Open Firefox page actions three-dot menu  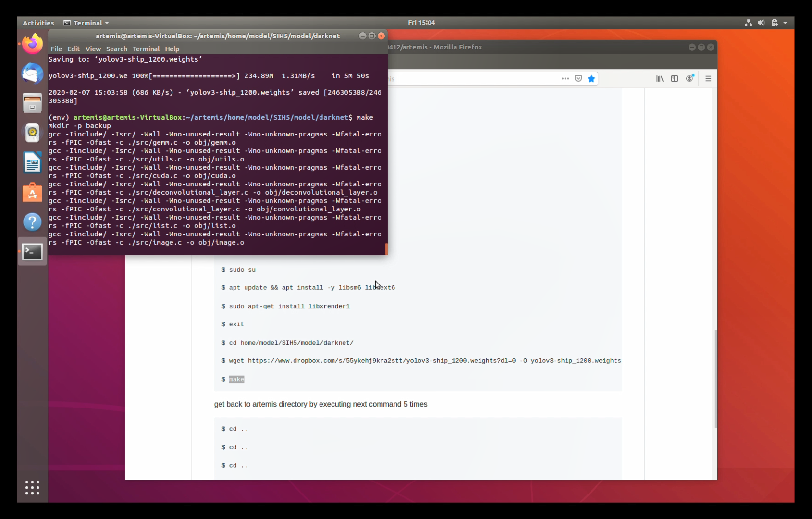pyautogui.click(x=565, y=79)
